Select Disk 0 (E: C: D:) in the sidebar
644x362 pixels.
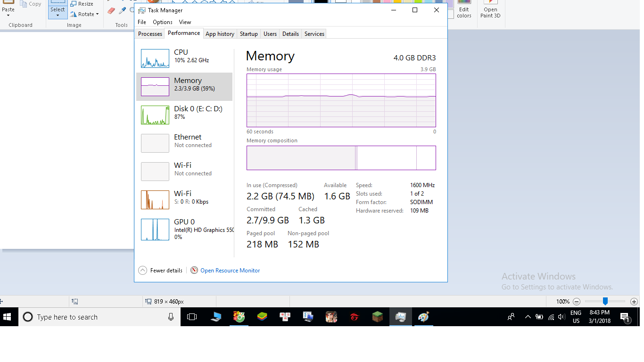pyautogui.click(x=184, y=115)
